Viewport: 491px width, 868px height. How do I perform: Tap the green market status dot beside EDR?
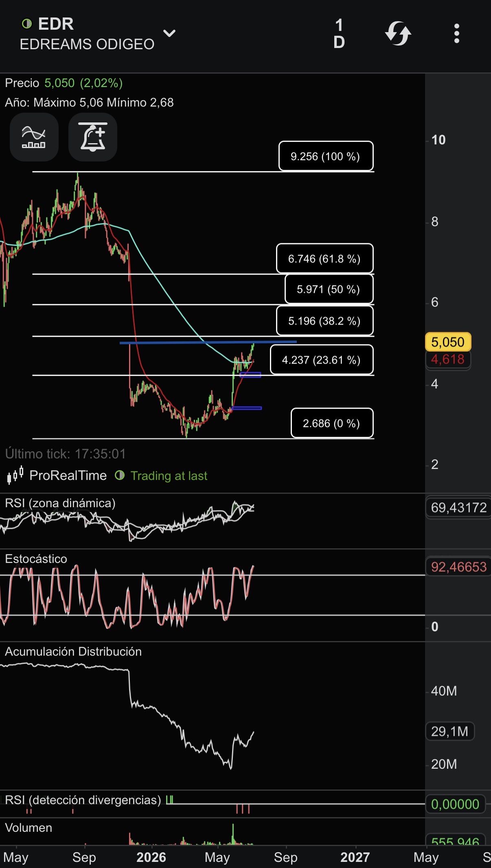click(27, 24)
